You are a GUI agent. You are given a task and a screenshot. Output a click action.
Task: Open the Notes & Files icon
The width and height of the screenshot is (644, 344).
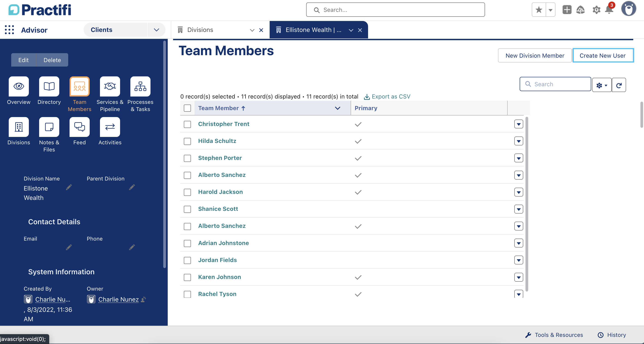pyautogui.click(x=49, y=127)
